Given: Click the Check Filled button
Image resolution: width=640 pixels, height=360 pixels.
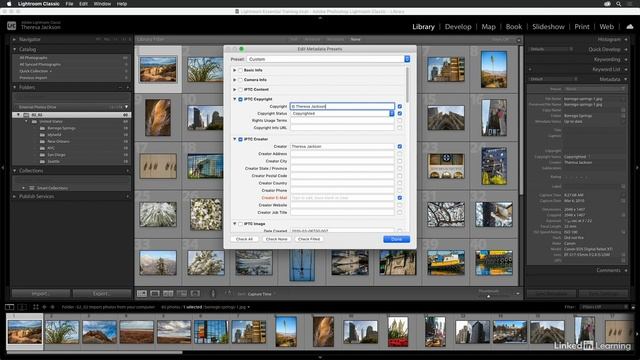Looking at the screenshot, I should coord(309,239).
